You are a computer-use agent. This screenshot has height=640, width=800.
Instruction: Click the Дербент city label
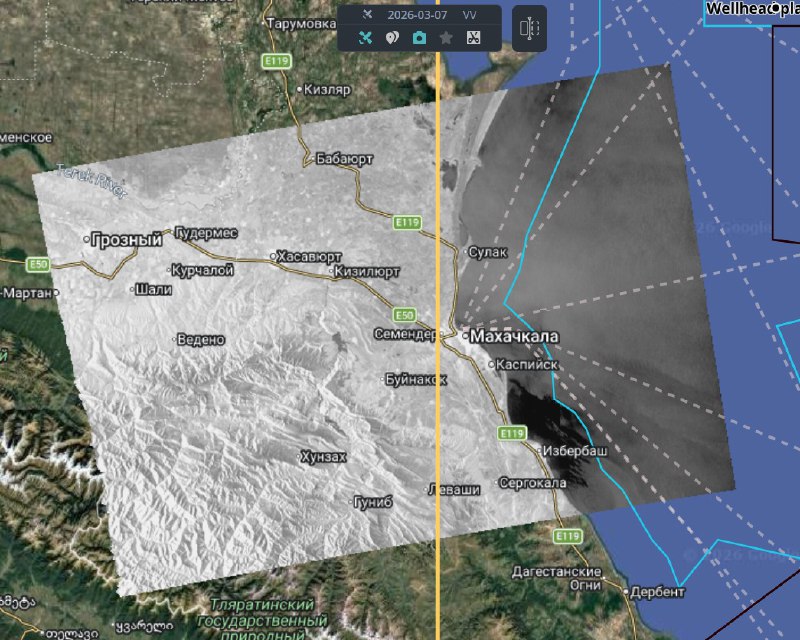660,591
